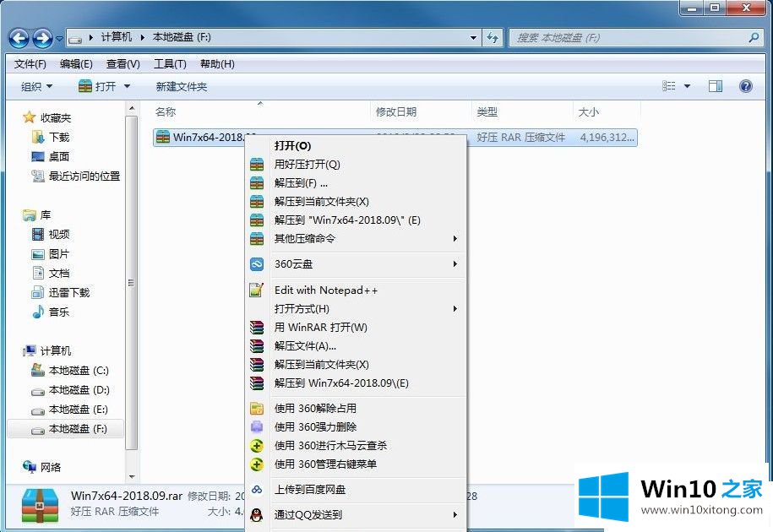Select 计算机 in the navigation pane
Image resolution: width=773 pixels, height=532 pixels.
point(47,350)
